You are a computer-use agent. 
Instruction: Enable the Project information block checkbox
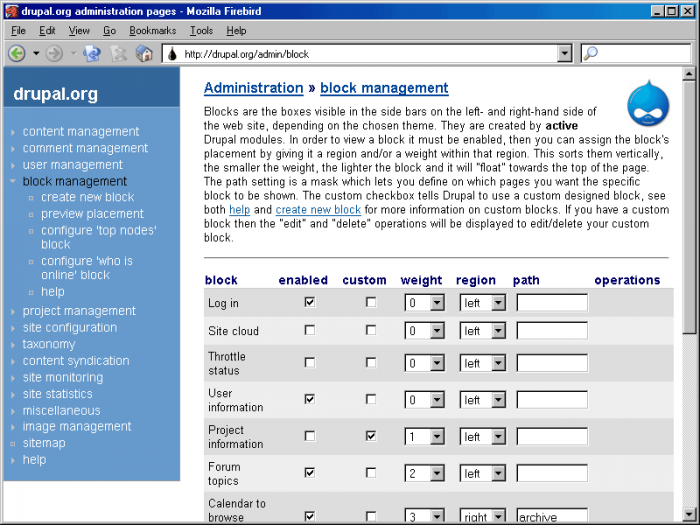coord(309,436)
